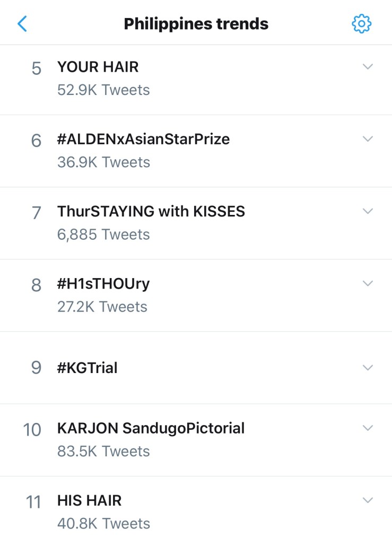Open chevron menu beside #ALDENxAsianStarPrize

(368, 139)
